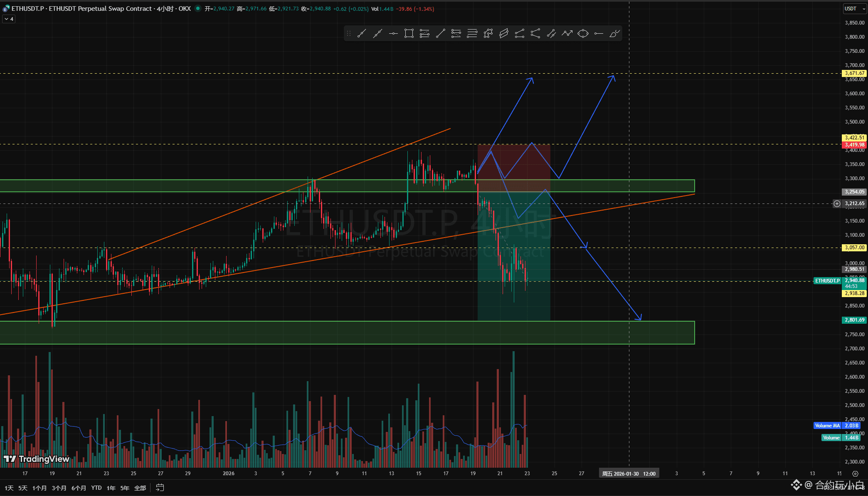
Task: Click the 2,980.51 price label
Action: pyautogui.click(x=855, y=269)
